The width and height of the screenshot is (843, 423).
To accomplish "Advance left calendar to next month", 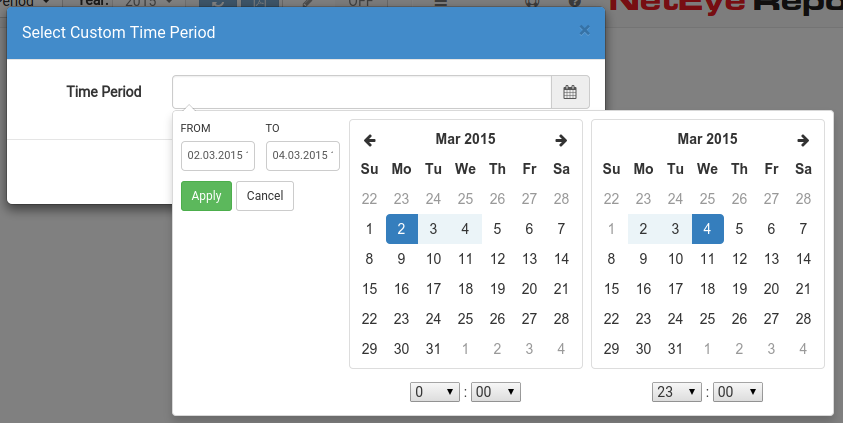I will (561, 140).
